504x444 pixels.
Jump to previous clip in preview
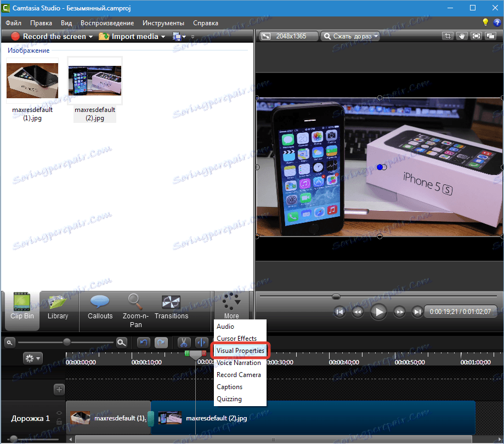click(339, 312)
